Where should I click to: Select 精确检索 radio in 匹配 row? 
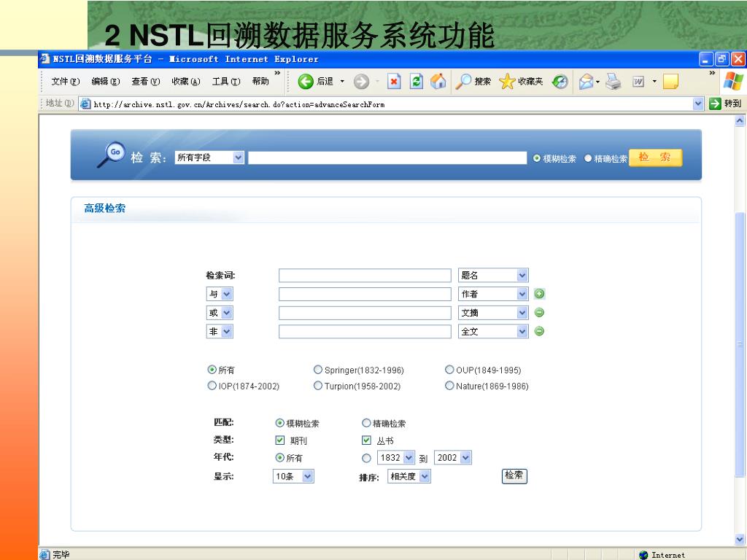(x=366, y=423)
